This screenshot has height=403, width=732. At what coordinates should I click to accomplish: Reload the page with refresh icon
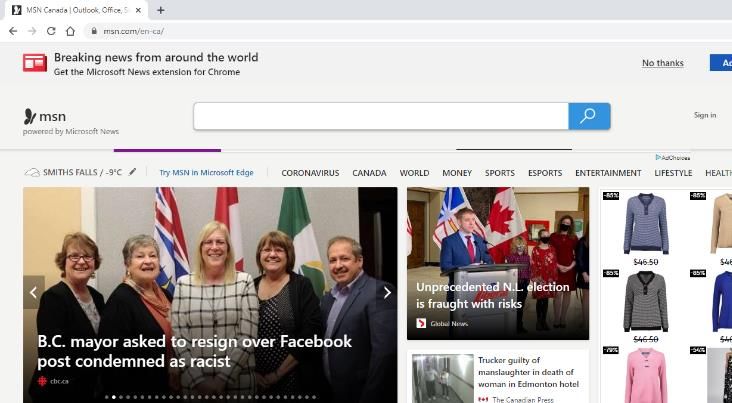[x=51, y=31]
